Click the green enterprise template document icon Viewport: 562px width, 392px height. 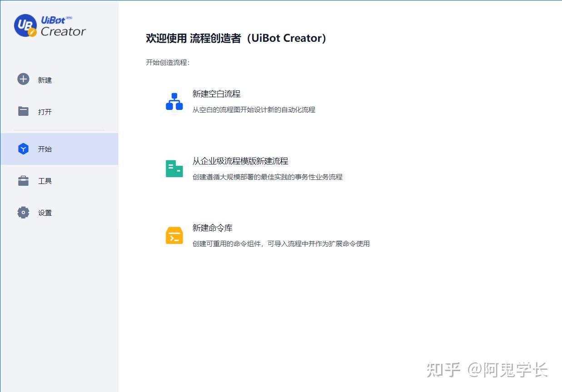point(174,168)
